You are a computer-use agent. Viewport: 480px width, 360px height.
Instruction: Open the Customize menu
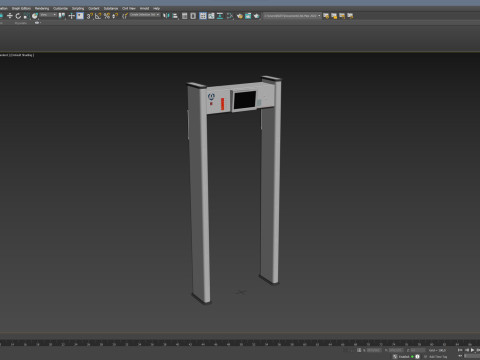point(60,8)
